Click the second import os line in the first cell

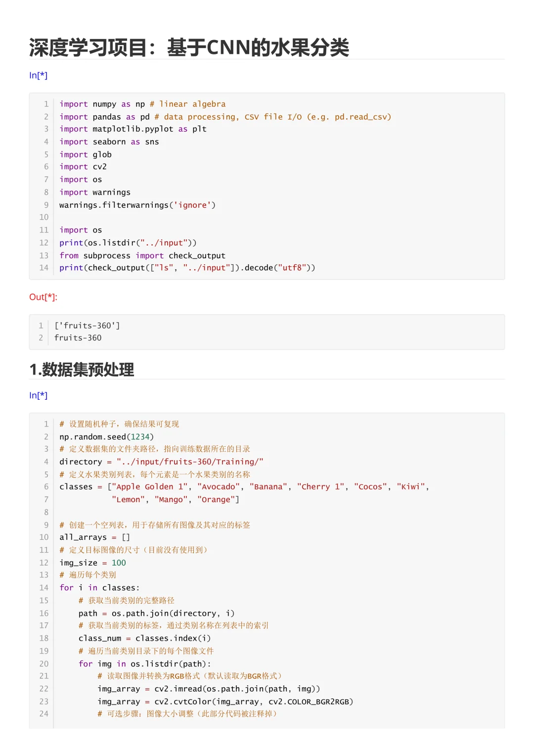point(81,230)
